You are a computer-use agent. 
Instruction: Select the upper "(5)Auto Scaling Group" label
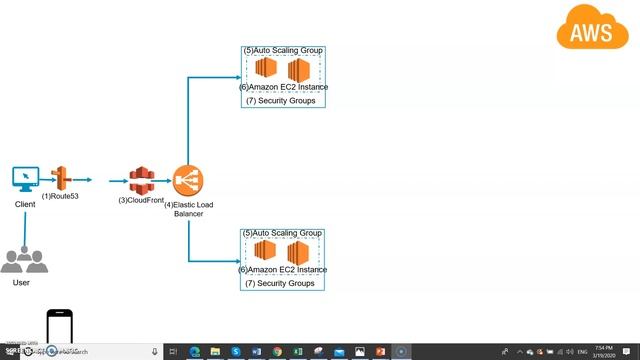click(x=283, y=50)
